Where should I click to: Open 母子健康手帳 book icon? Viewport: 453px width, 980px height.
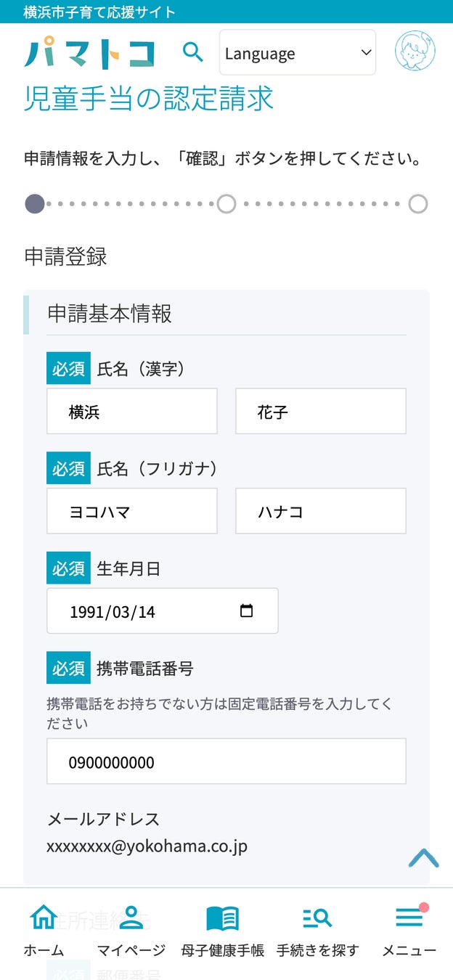(x=222, y=918)
